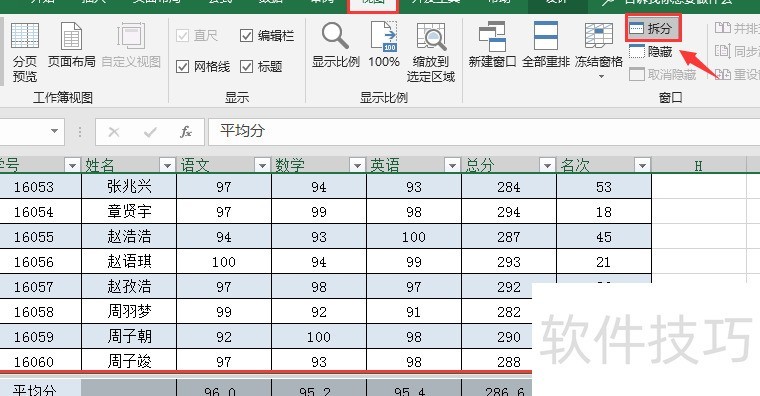The height and width of the screenshot is (396, 760).
Task: Select total score cell 287
Action: 509,237
